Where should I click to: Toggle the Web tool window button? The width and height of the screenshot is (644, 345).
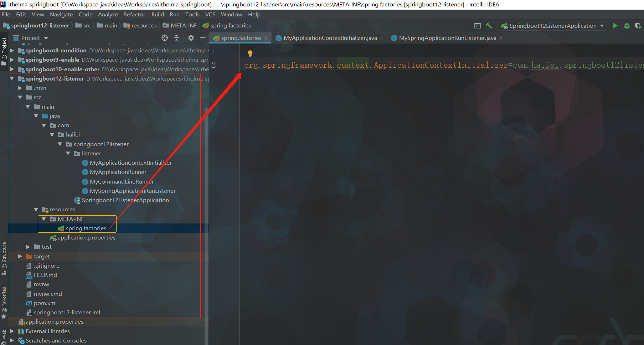pyautogui.click(x=4, y=336)
